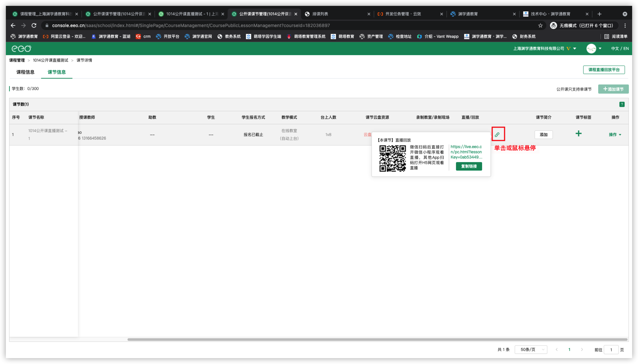The height and width of the screenshot is (364, 638).
Task: Open 渊学通教育 - 蓝湖 bookmark
Action: click(x=111, y=37)
